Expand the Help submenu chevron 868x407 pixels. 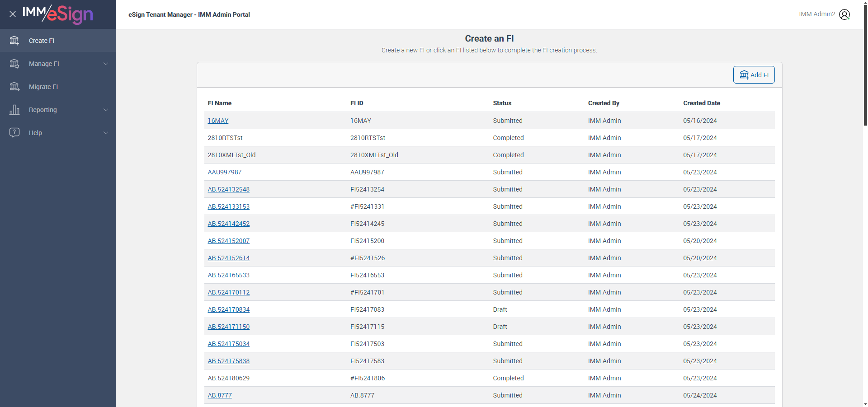coord(106,133)
